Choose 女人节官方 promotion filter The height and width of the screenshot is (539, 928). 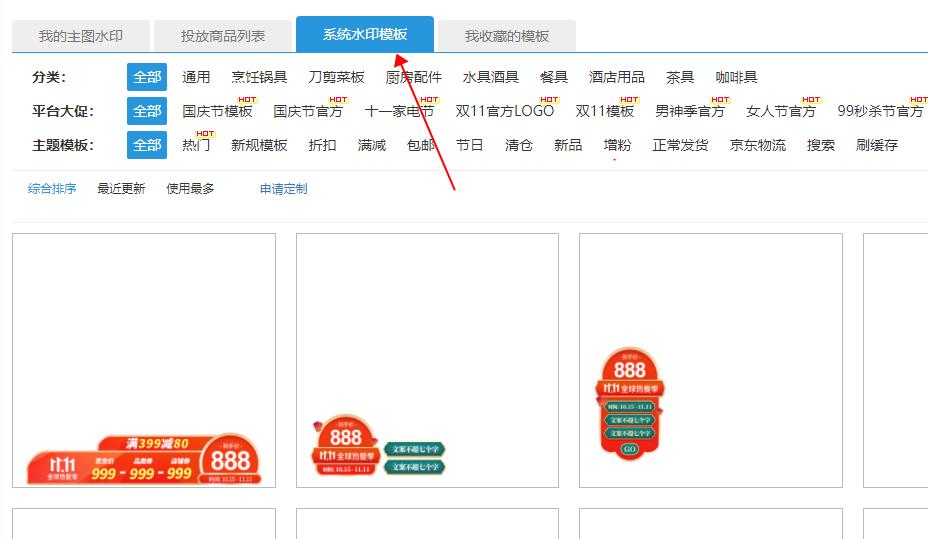pos(781,111)
